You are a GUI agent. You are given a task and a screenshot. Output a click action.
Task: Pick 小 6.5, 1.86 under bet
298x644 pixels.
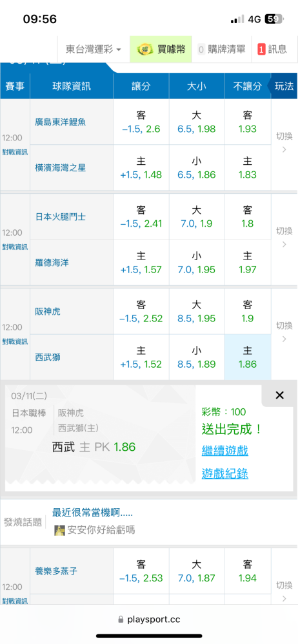point(197,167)
